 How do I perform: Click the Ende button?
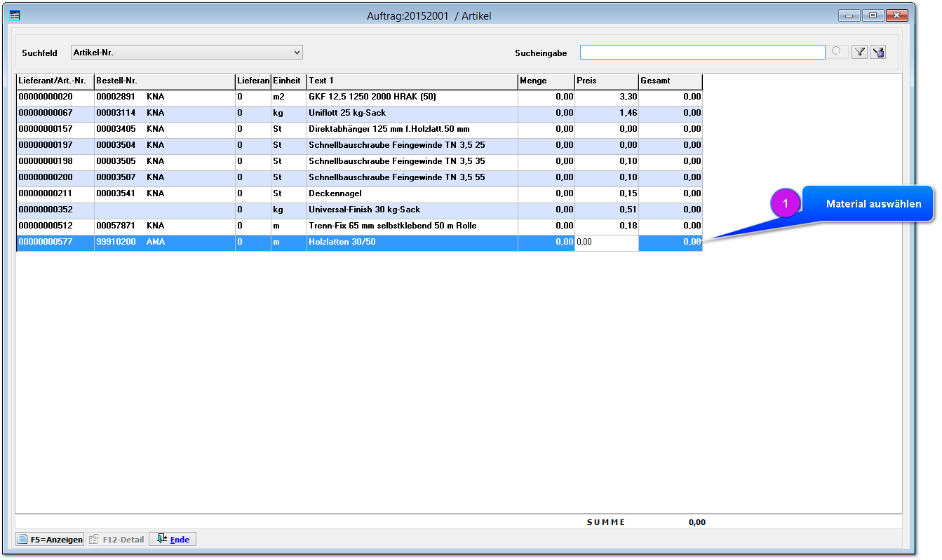coord(173,539)
